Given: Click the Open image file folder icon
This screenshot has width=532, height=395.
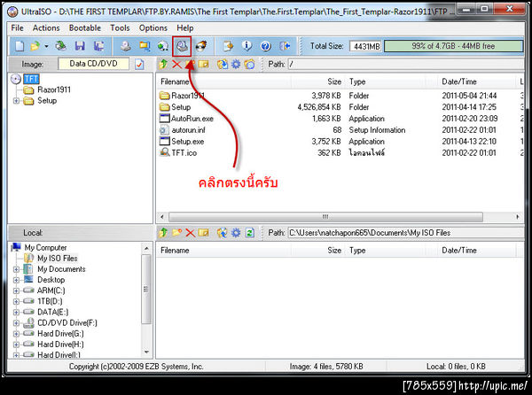Looking at the screenshot, I should 35,46.
